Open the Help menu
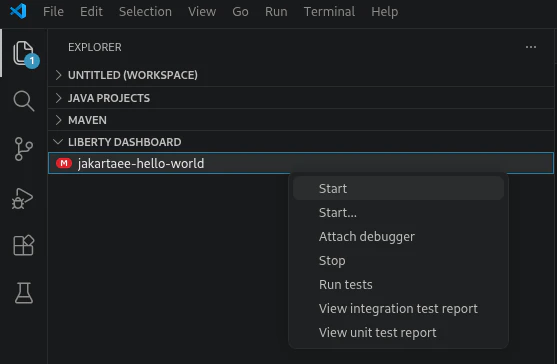Viewport: 557px width, 364px height. [x=385, y=12]
